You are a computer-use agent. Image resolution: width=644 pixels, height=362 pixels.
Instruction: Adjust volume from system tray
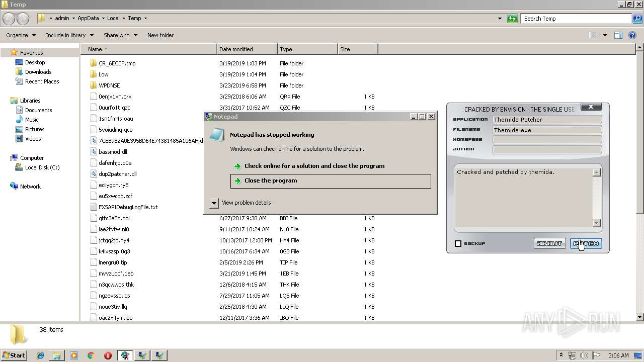click(584, 355)
